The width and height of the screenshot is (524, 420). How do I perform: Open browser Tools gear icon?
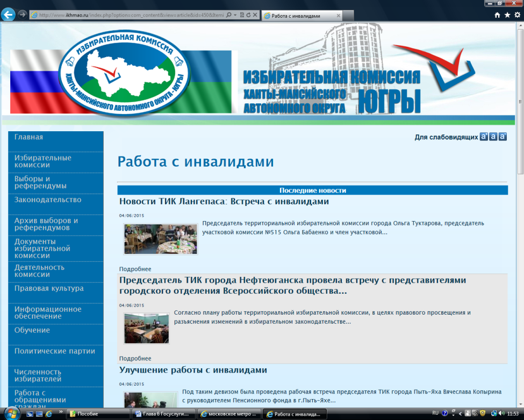(518, 15)
